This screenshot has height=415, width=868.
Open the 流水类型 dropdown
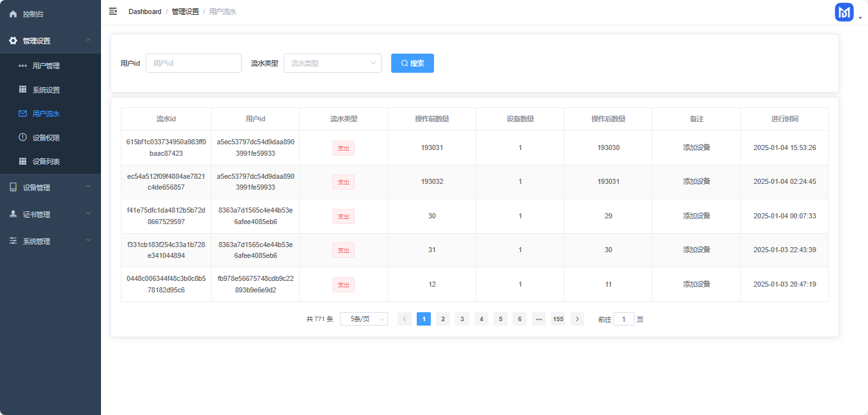click(332, 63)
